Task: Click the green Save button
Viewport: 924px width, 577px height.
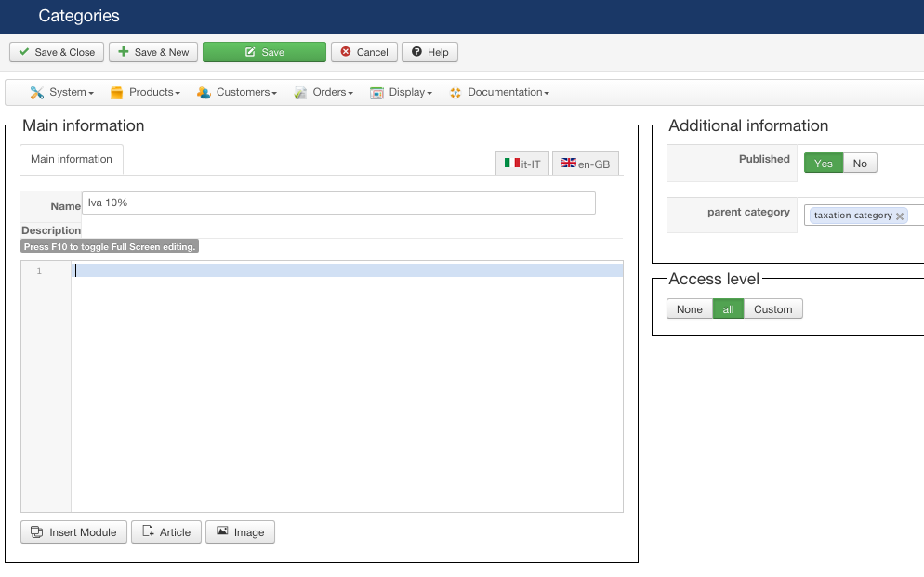Action: click(265, 52)
